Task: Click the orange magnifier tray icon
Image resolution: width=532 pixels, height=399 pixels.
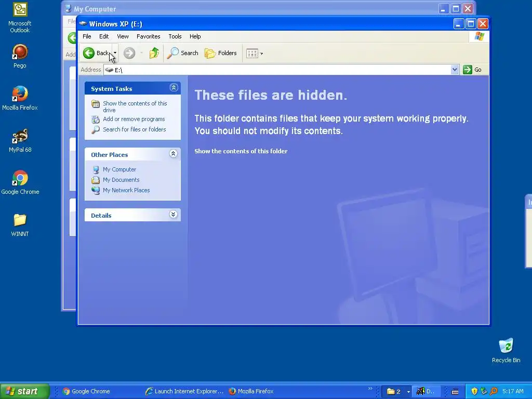Action: 494,391
